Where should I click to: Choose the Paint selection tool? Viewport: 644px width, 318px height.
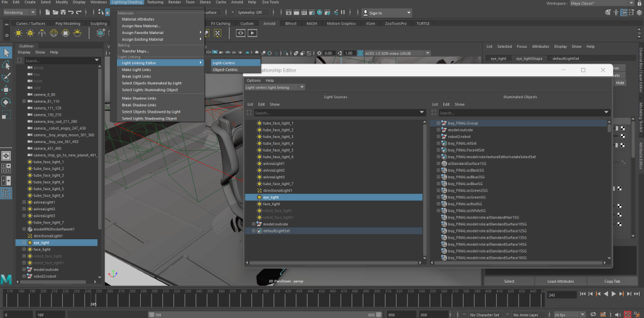6,77
